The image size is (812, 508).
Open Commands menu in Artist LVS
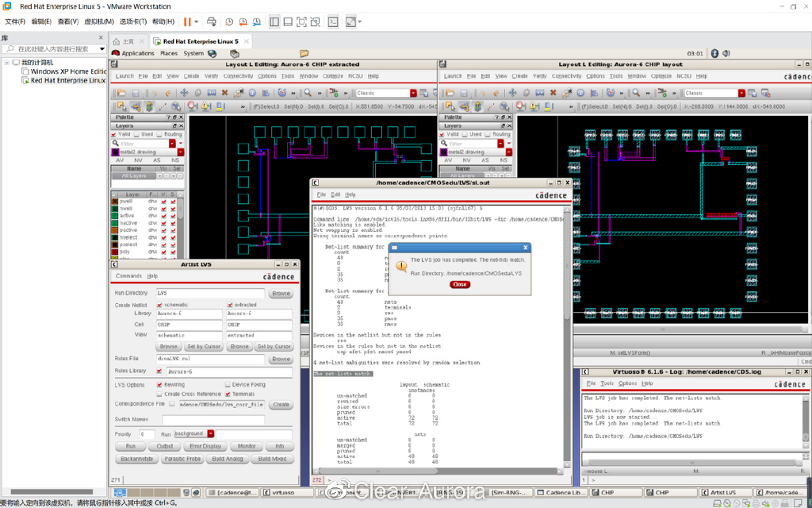point(128,276)
